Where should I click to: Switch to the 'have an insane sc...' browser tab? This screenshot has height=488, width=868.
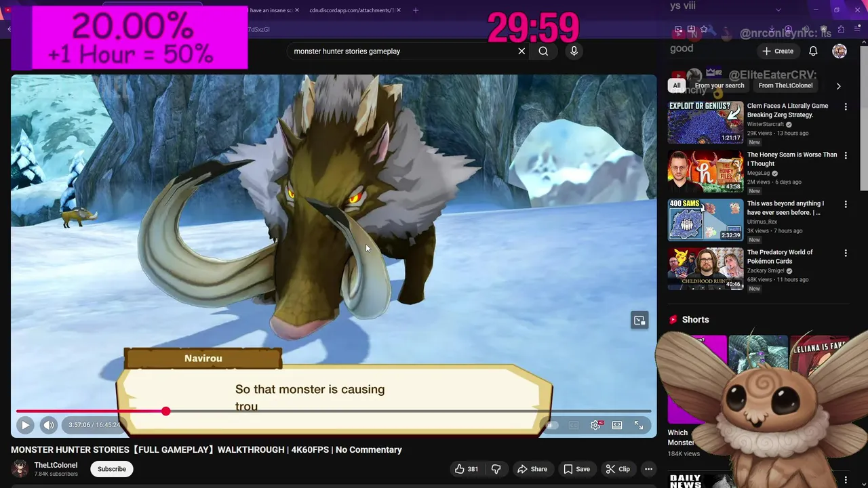[271, 10]
